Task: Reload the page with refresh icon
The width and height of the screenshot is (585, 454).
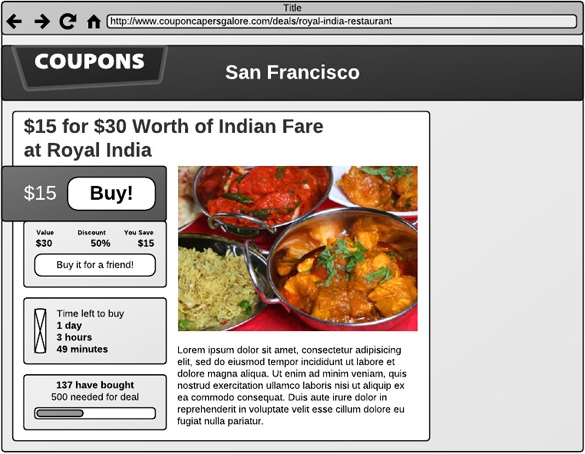Action: (x=68, y=21)
